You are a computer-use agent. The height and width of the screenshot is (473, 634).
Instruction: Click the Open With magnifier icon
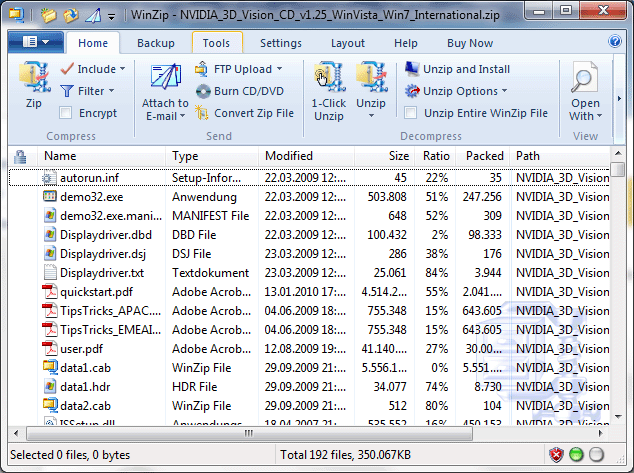584,78
